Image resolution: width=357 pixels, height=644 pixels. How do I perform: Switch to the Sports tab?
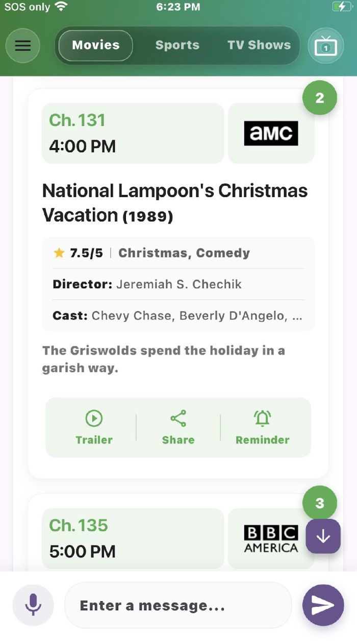click(x=177, y=45)
